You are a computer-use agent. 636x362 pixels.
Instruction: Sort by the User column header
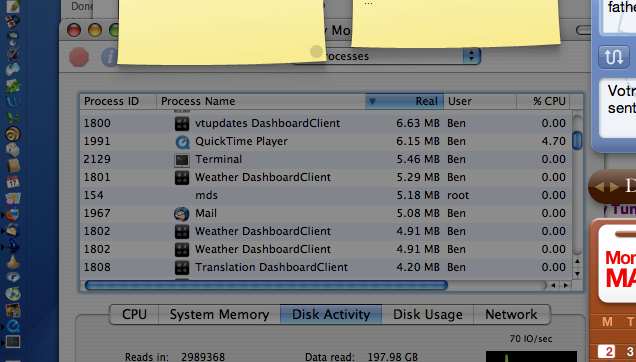(x=480, y=101)
